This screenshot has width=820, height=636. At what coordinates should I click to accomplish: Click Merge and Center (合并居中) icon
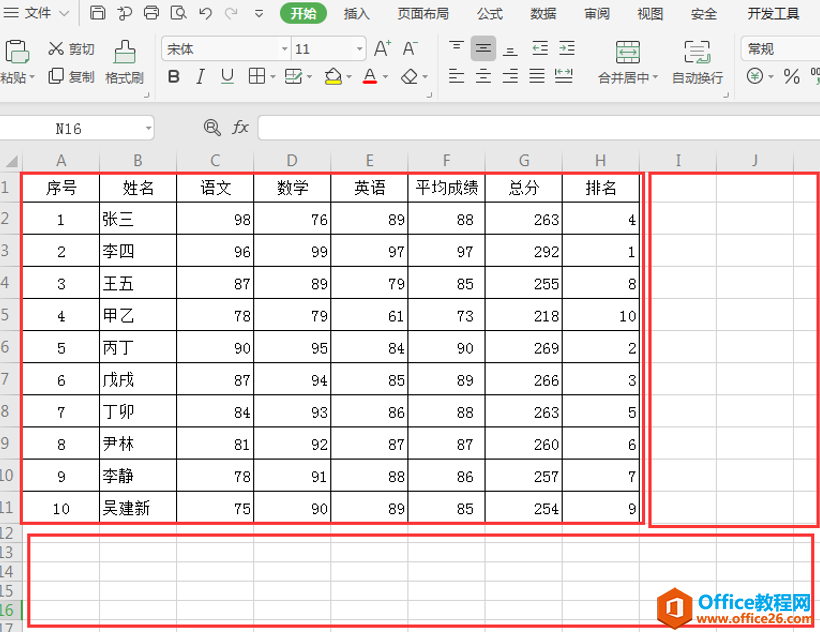coord(628,52)
